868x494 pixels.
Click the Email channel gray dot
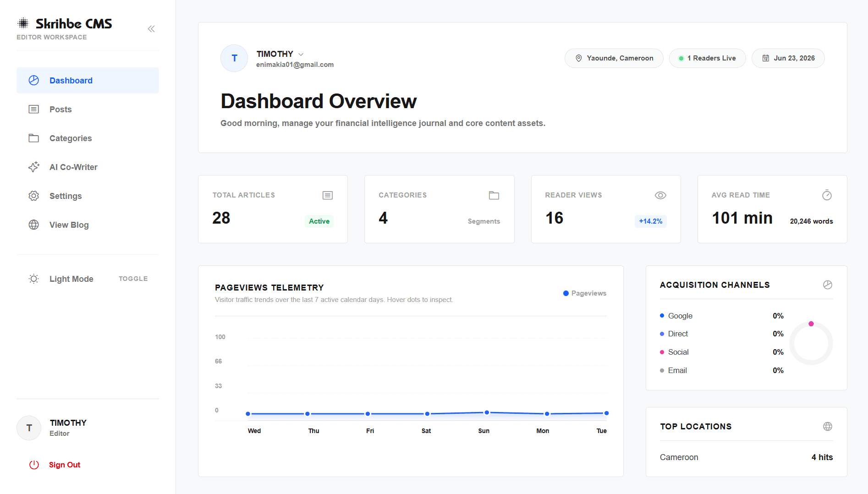coord(662,371)
